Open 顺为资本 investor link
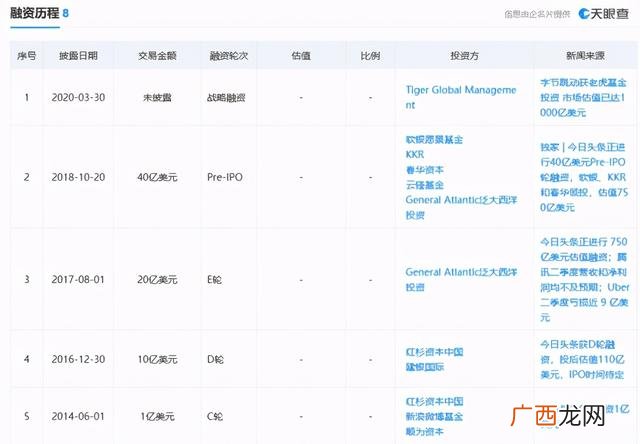This screenshot has height=444, width=640. (424, 431)
